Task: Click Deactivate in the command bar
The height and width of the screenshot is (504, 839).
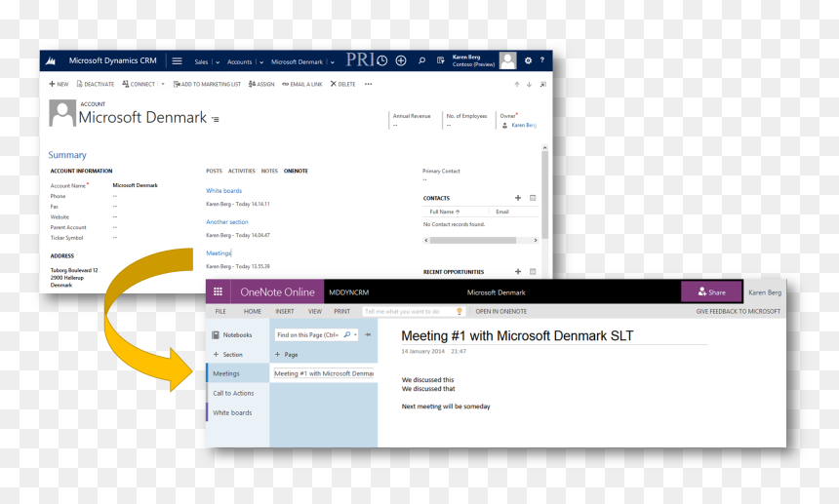Action: click(96, 84)
